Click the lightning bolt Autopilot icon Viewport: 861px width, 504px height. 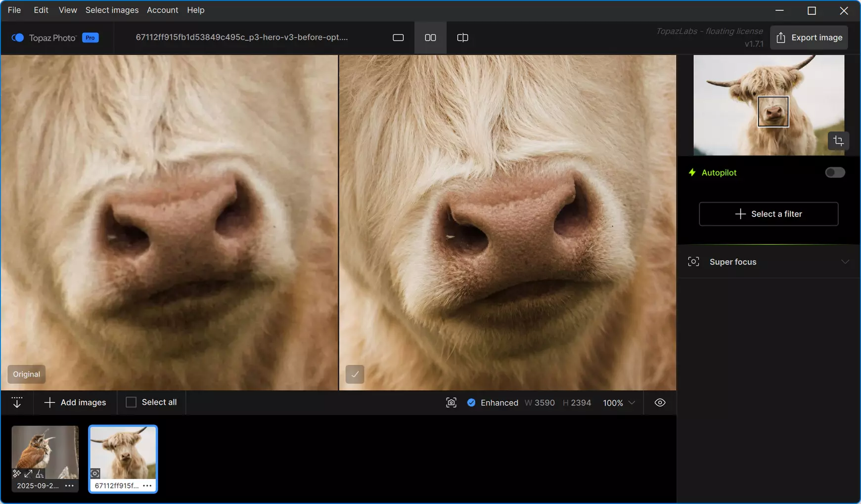pyautogui.click(x=692, y=172)
